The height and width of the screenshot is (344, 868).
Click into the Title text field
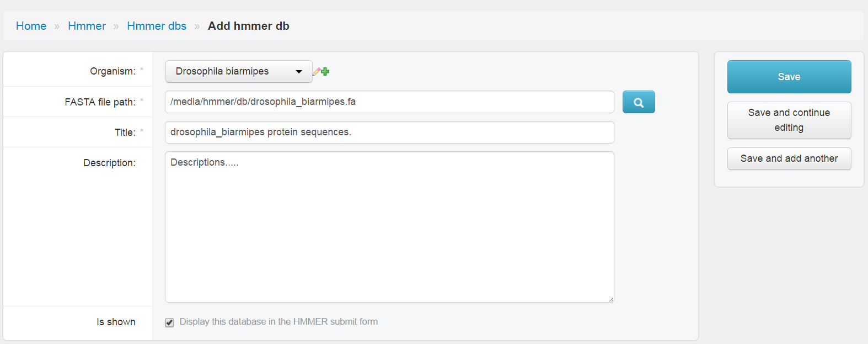pyautogui.click(x=389, y=133)
